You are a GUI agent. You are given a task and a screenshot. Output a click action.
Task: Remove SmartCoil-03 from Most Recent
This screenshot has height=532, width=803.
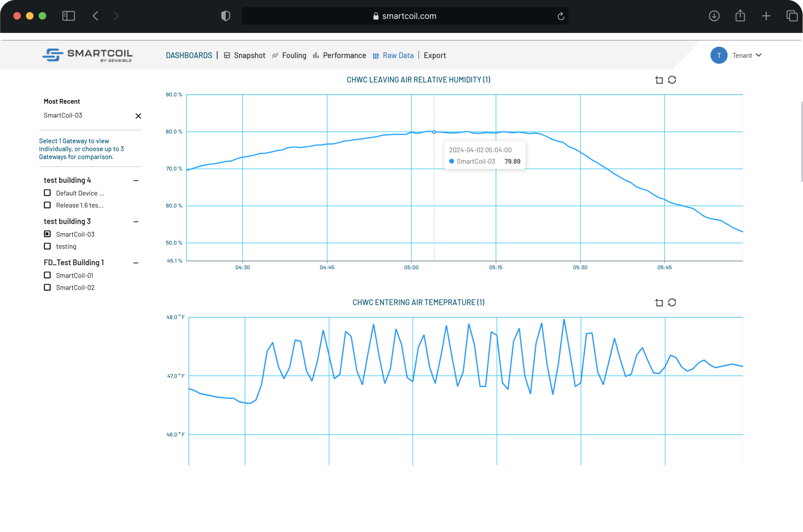138,116
